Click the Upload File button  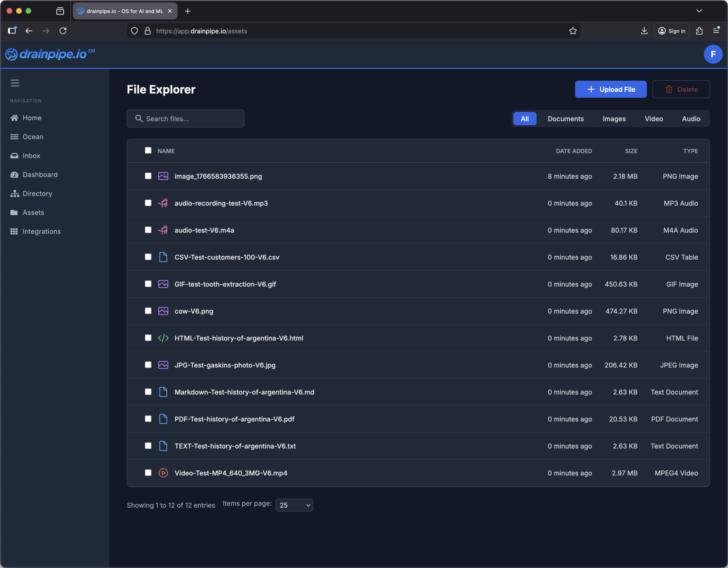(610, 89)
